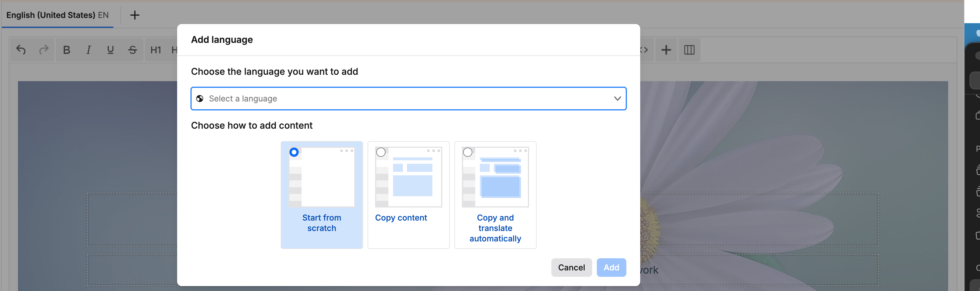This screenshot has height=291, width=980.
Task: Select the Start from scratch radio button
Action: pyautogui.click(x=294, y=152)
